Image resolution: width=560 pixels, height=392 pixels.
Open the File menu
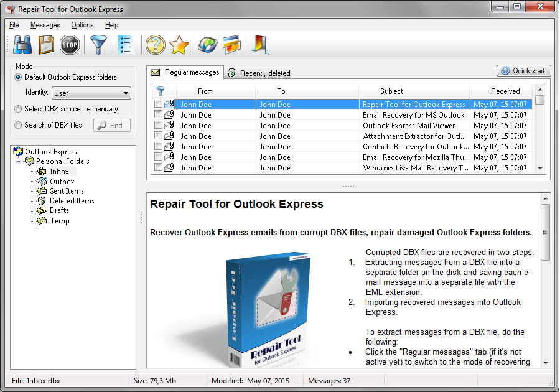(14, 25)
